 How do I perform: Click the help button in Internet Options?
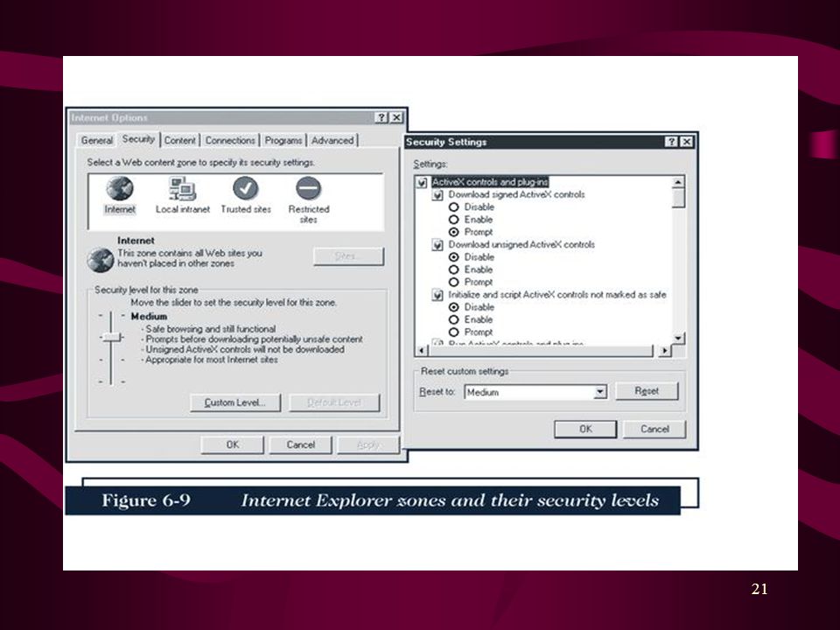tap(381, 117)
